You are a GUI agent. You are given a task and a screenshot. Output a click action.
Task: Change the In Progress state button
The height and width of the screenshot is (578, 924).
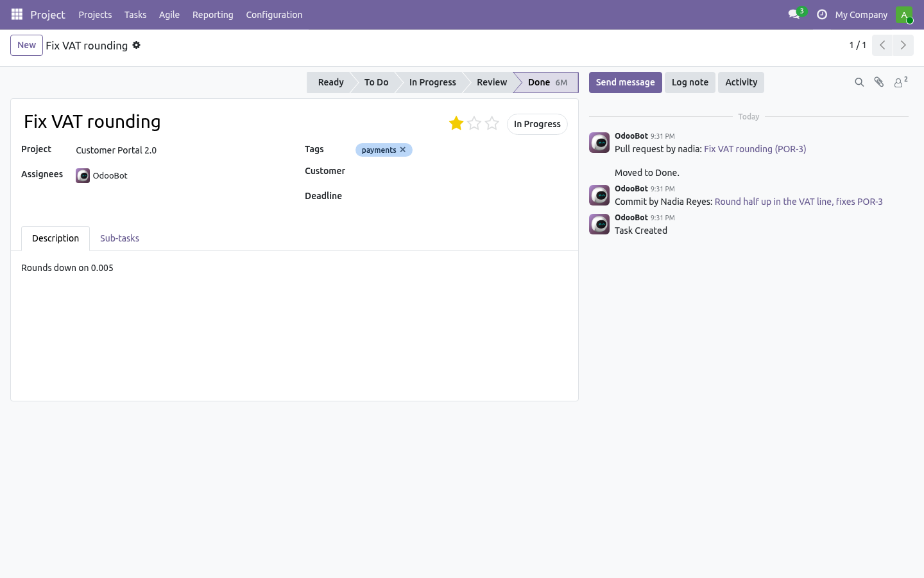pyautogui.click(x=537, y=124)
